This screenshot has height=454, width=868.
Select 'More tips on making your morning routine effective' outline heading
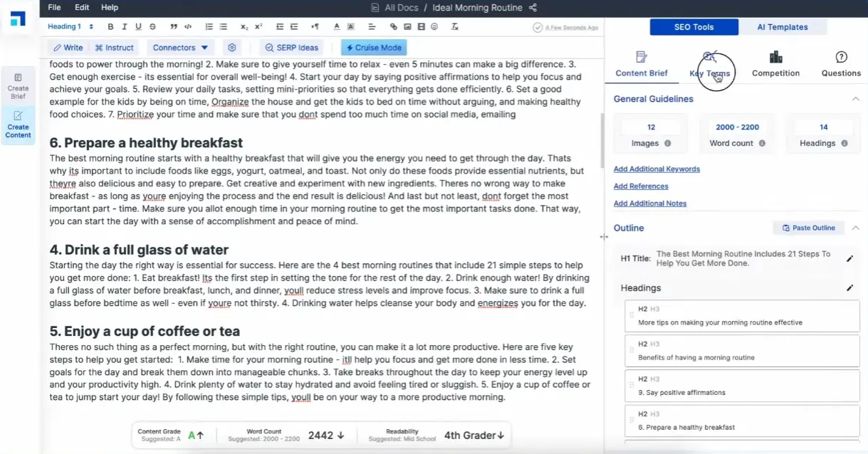[742, 316]
